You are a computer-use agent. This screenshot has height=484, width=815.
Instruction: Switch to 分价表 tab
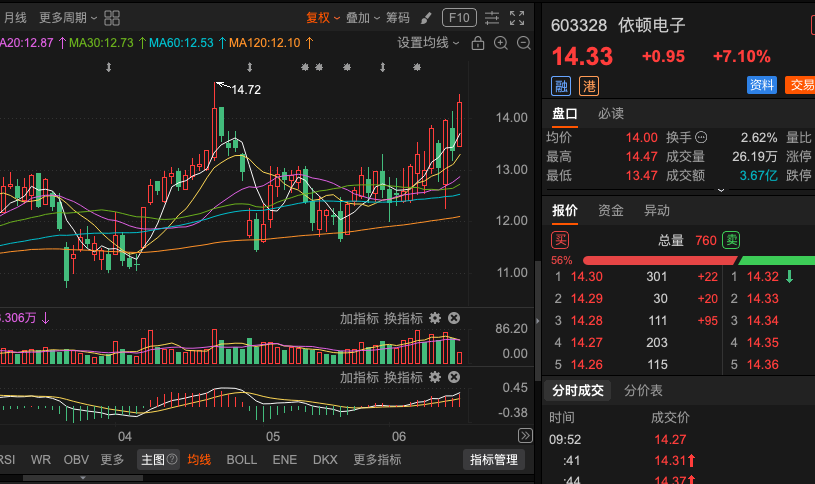click(643, 390)
